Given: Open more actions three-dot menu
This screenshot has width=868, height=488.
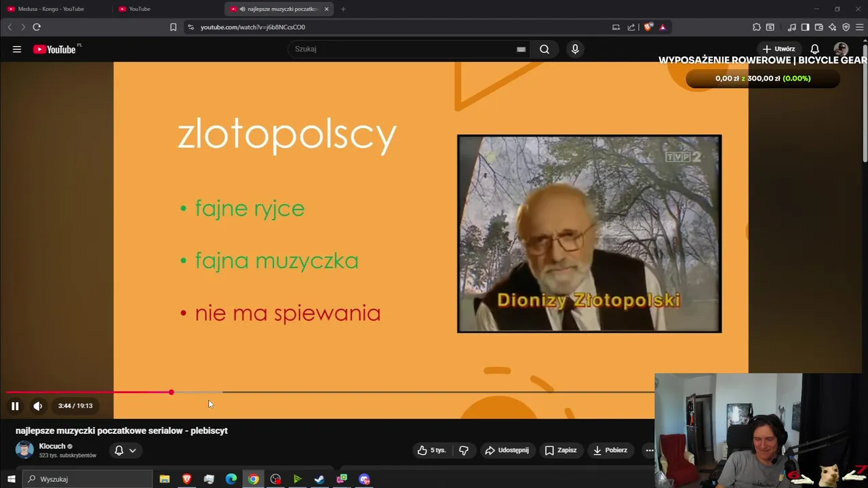Looking at the screenshot, I should pyautogui.click(x=650, y=450).
